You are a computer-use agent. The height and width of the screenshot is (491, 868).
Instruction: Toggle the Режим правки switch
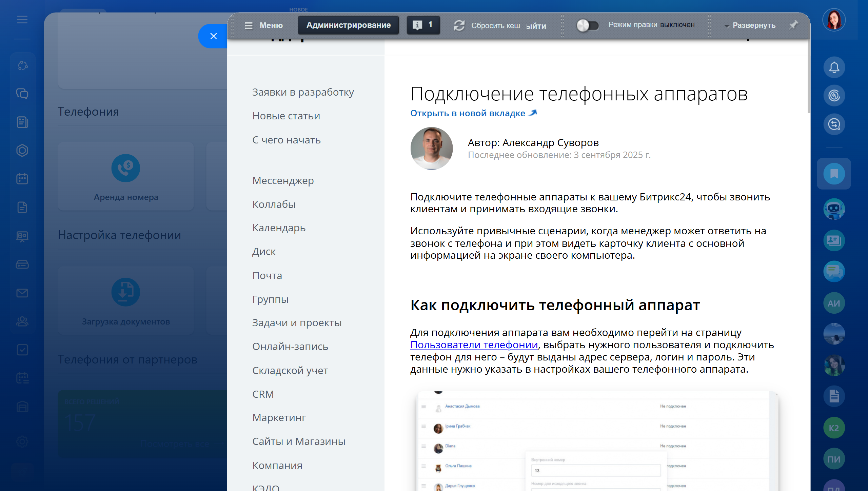(x=587, y=25)
